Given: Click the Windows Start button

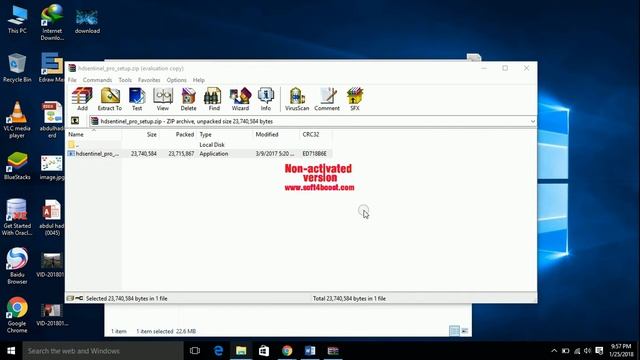Looking at the screenshot, I should coord(11,351).
